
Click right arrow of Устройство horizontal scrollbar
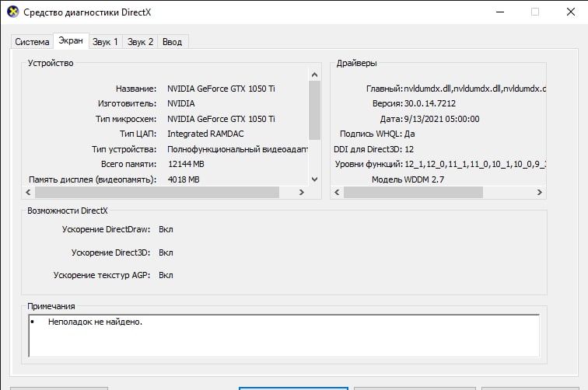302,192
